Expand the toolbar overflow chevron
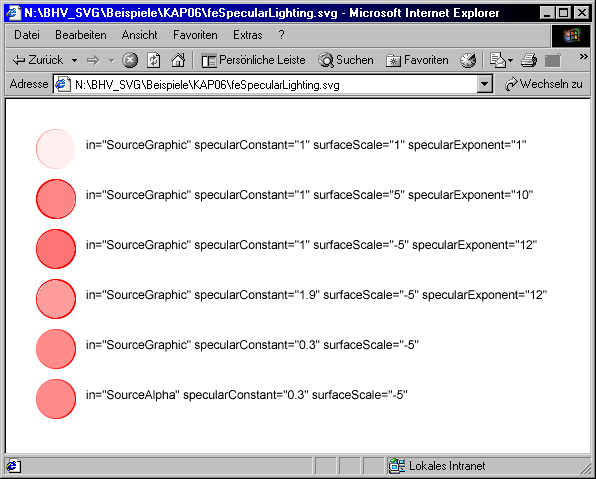 583,57
